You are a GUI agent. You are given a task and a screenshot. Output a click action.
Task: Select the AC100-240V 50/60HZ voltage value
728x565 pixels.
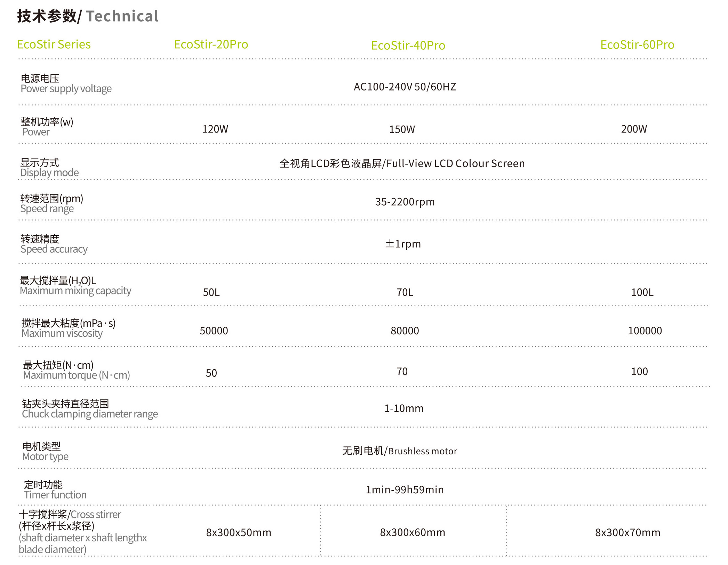tap(405, 87)
